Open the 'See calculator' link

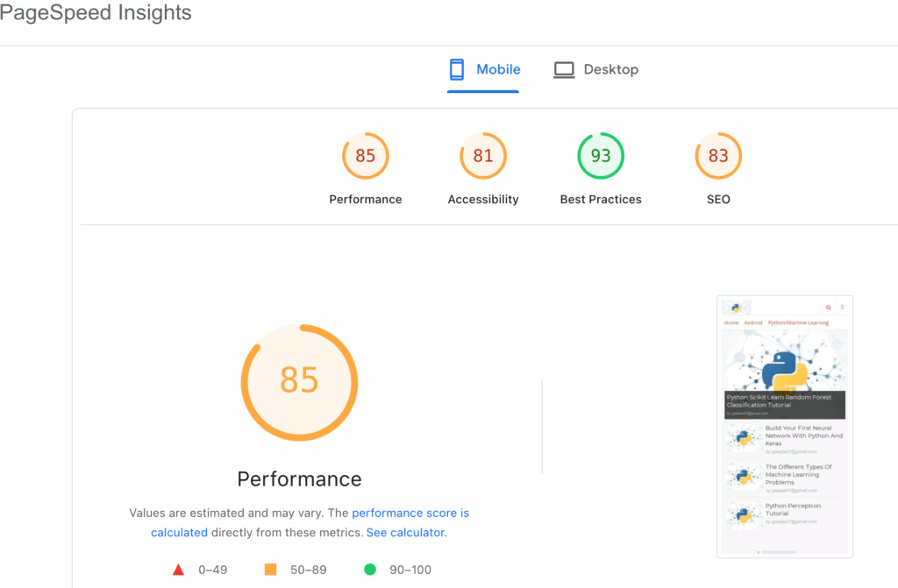tap(405, 532)
